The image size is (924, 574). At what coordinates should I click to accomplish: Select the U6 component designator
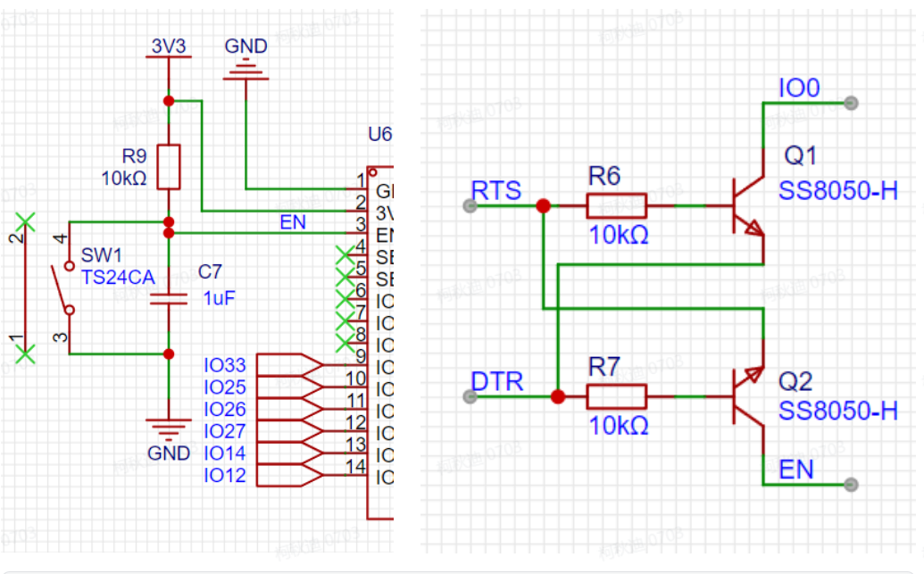click(380, 134)
